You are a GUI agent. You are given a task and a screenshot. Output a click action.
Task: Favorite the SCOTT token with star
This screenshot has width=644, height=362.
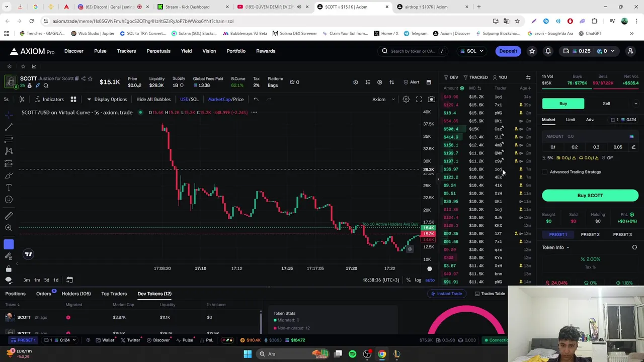90,78
